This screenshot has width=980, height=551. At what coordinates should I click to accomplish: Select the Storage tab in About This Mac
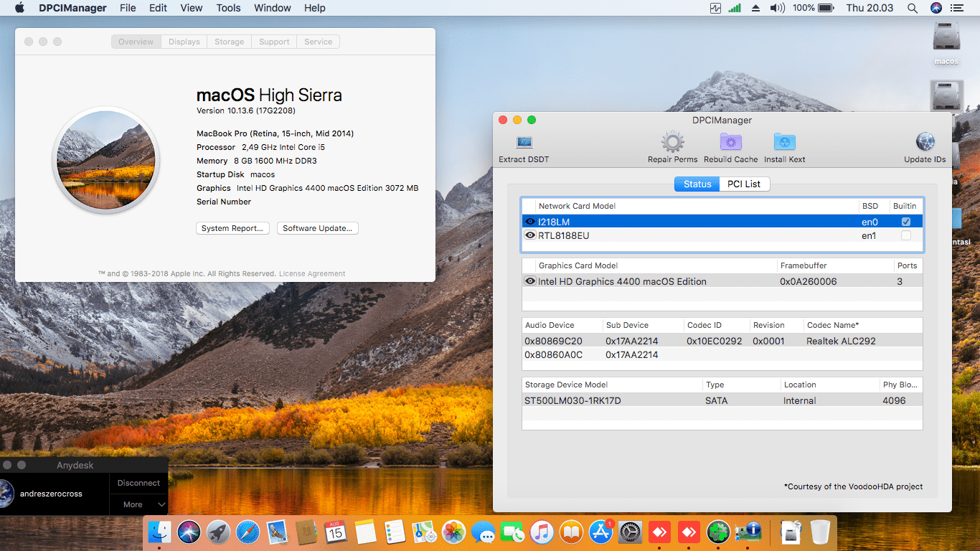(230, 42)
